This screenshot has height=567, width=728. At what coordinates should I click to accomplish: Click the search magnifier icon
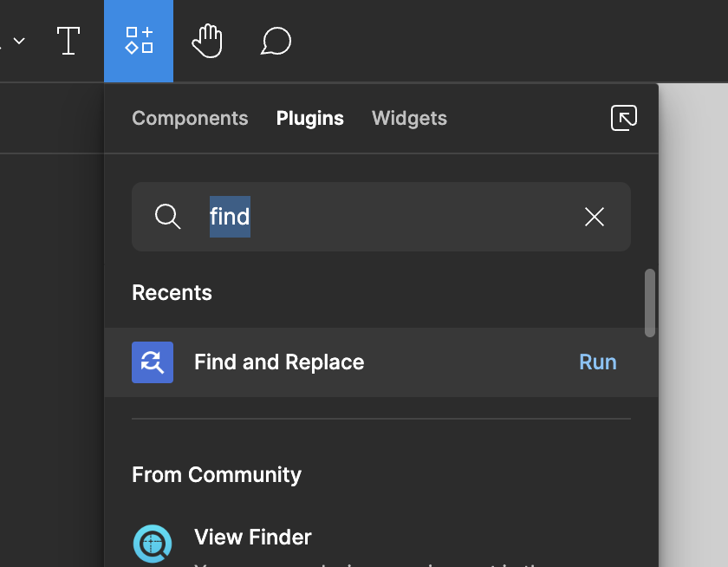point(167,217)
